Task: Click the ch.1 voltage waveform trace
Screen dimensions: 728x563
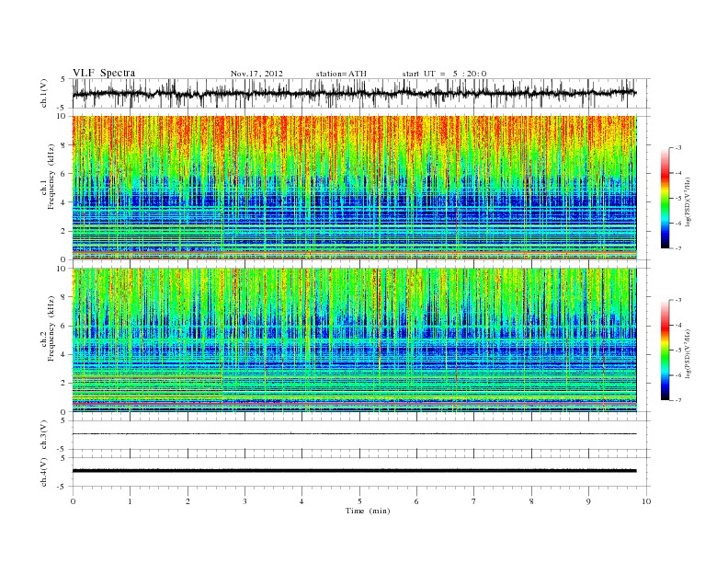Action: (354, 93)
